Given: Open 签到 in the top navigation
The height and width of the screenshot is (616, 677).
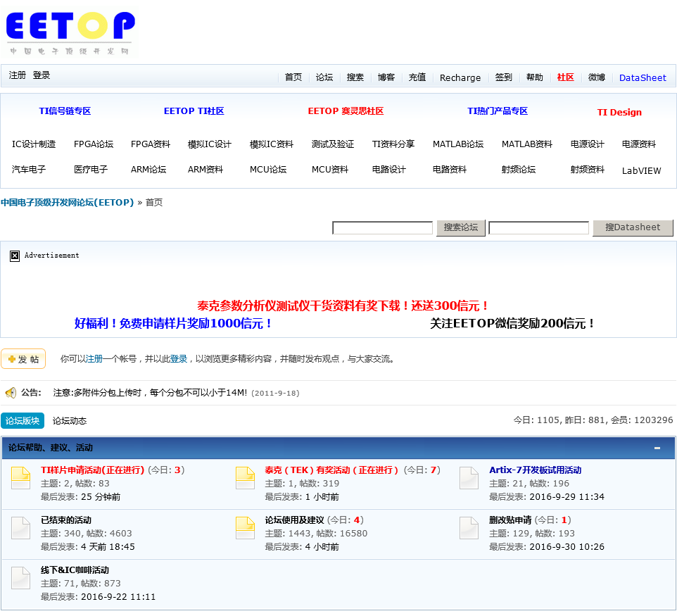Looking at the screenshot, I should click(503, 77).
